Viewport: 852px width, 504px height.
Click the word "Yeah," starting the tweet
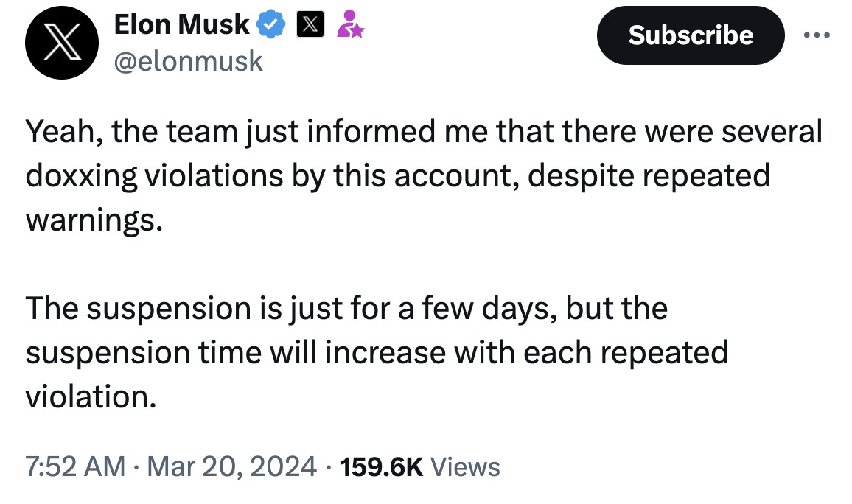point(65,132)
